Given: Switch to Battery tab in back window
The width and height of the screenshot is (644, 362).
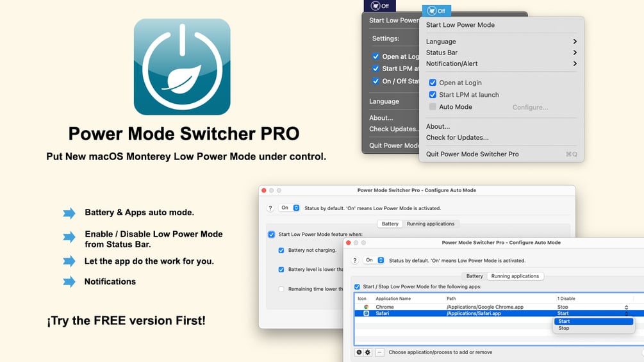Looking at the screenshot, I should click(390, 224).
